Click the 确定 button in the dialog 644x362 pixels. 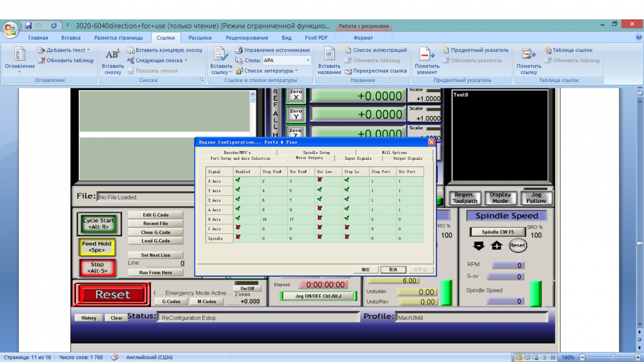click(365, 270)
